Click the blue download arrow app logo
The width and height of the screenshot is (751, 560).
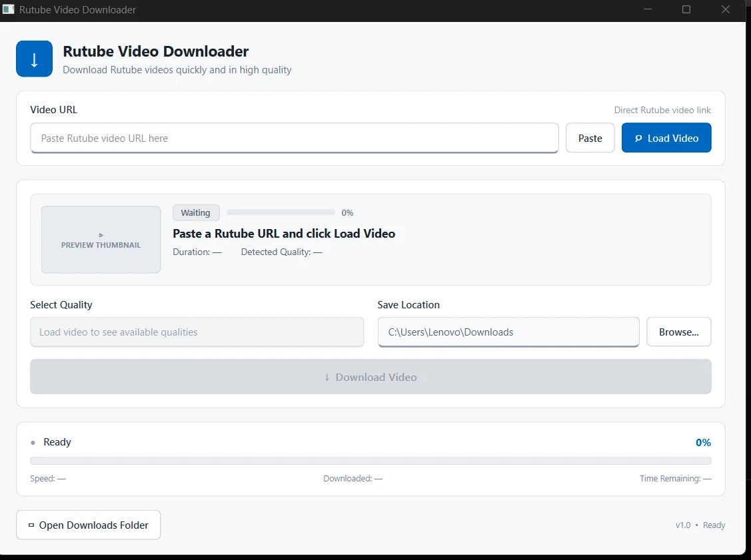pyautogui.click(x=34, y=59)
